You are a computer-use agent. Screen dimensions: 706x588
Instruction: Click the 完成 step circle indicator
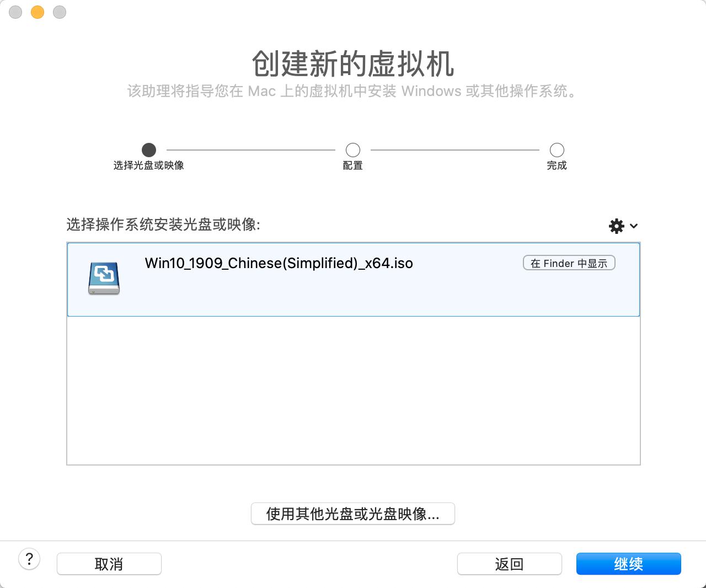[x=557, y=149]
